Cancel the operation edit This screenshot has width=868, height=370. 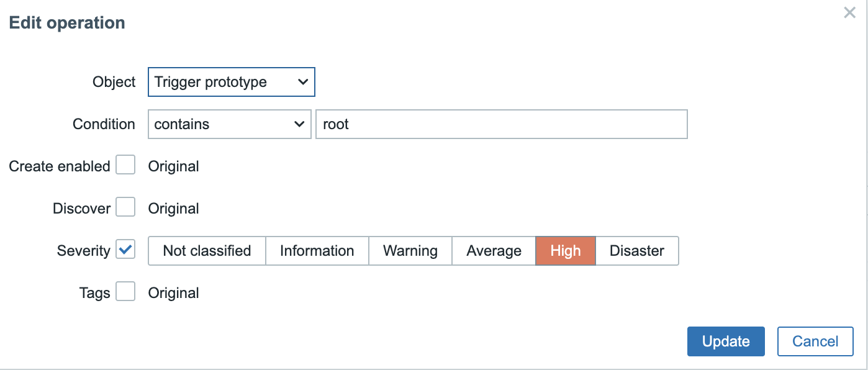pyautogui.click(x=815, y=341)
